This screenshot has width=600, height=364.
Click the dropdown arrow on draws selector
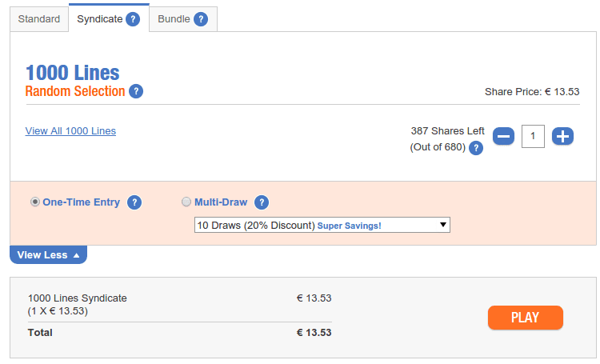[443, 225]
